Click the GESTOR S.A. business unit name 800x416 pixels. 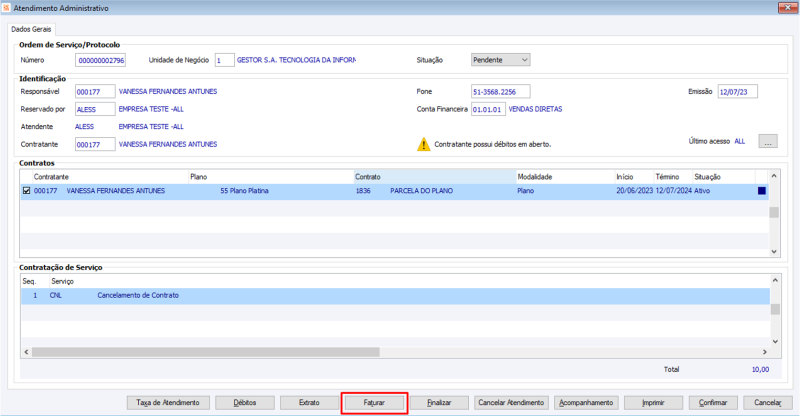[x=296, y=60]
